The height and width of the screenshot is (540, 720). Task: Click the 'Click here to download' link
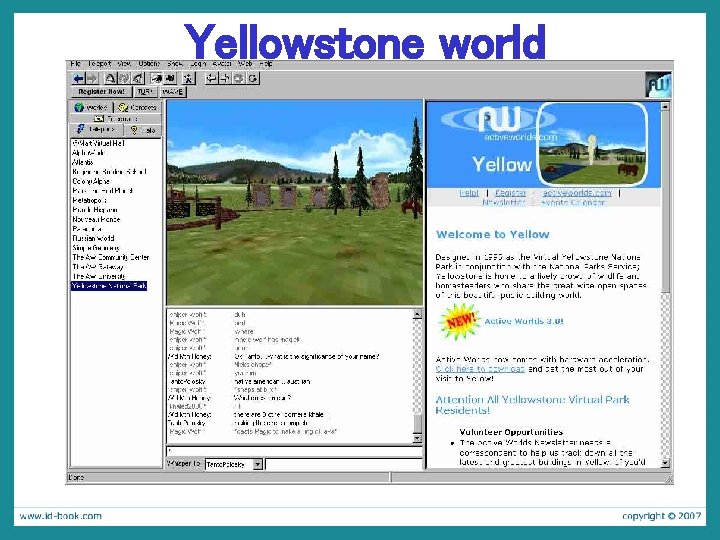coord(480,369)
